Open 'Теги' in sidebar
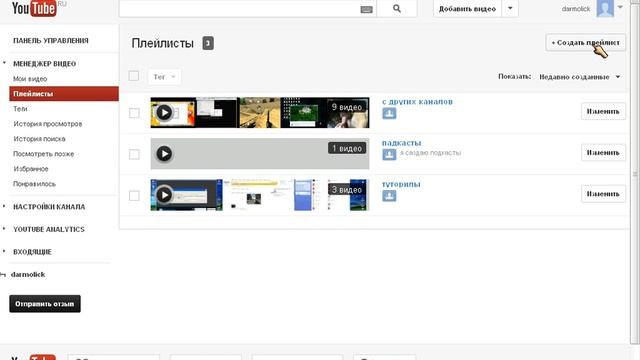The height and width of the screenshot is (360, 640). tap(20, 109)
